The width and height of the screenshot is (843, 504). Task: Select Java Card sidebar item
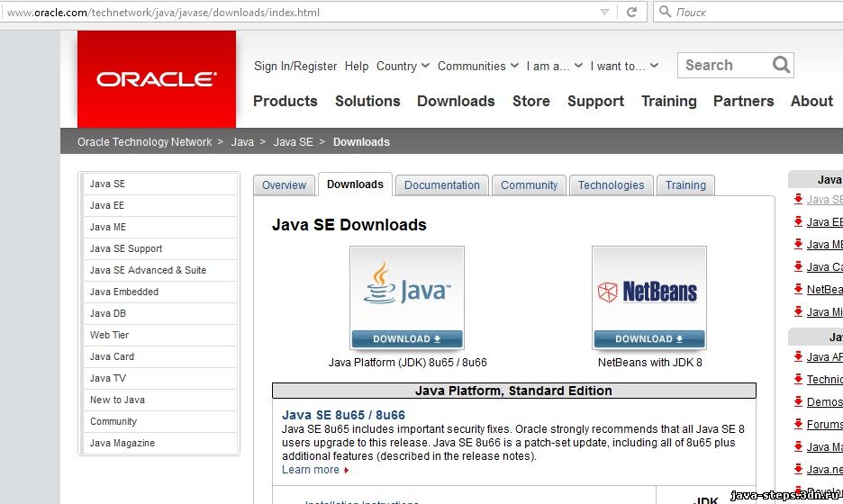click(159, 356)
